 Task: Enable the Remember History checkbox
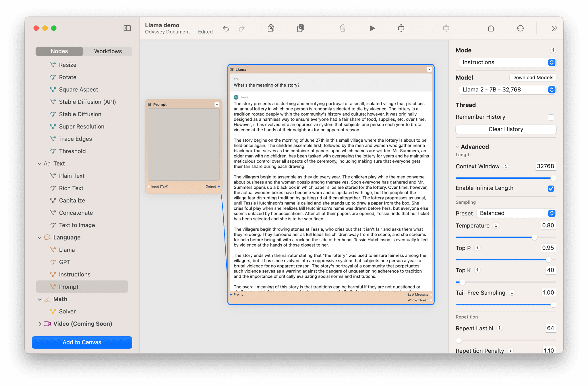pyautogui.click(x=551, y=117)
